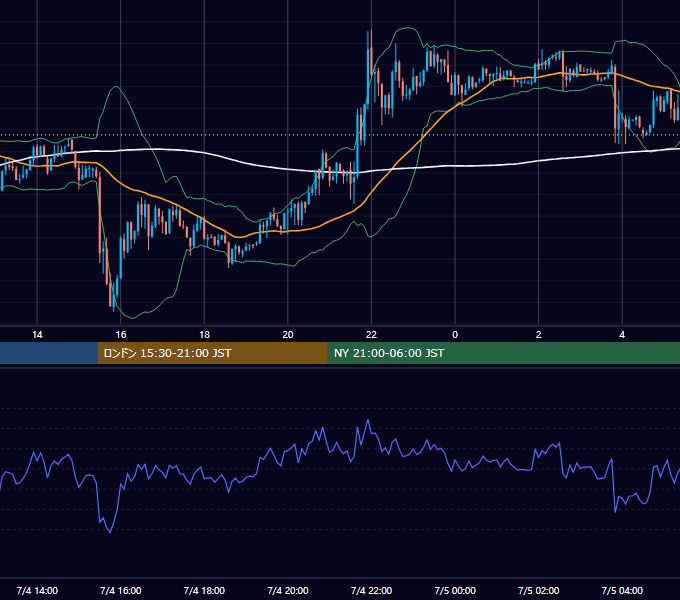Click the 7/5 04:00 label on the indicator axis
This screenshot has height=600, width=680.
click(x=622, y=590)
